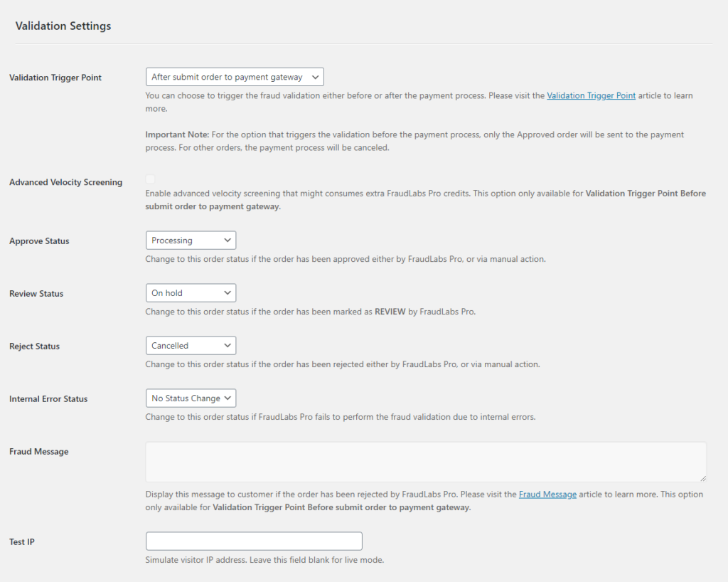The height and width of the screenshot is (582, 728).
Task: Select the Validation Settings heading
Action: pos(63,26)
